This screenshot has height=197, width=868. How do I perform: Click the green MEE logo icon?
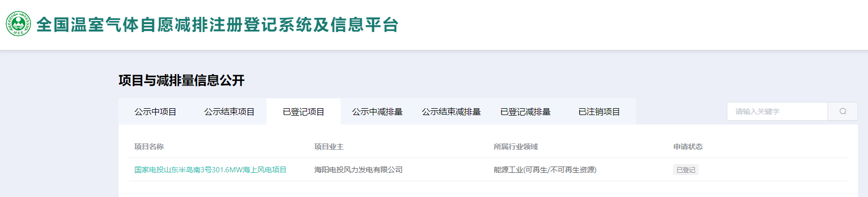[x=18, y=24]
